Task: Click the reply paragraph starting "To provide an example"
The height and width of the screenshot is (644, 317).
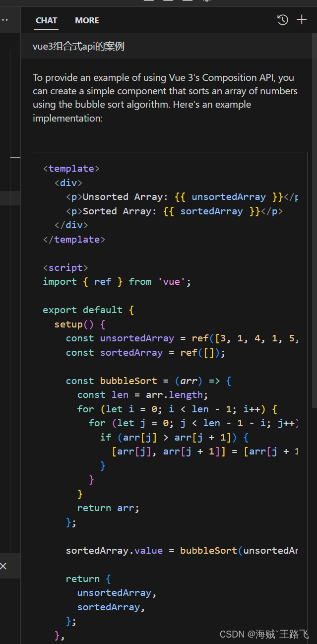Action: [x=165, y=98]
